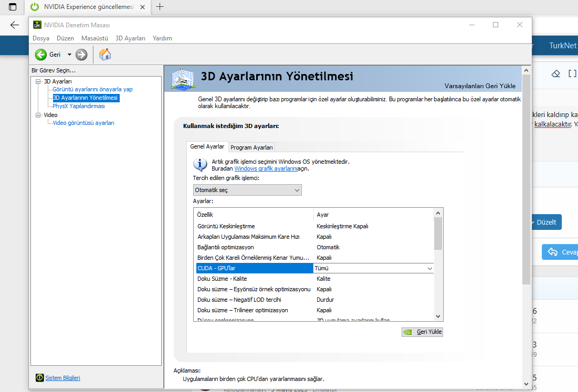
Task: Click the Geri Yükle button
Action: coord(423,332)
